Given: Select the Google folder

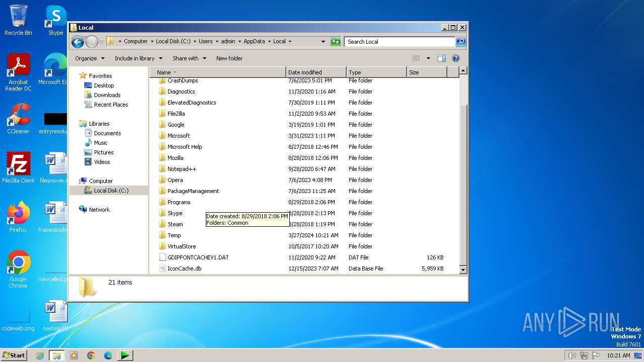Looking at the screenshot, I should pos(176,125).
